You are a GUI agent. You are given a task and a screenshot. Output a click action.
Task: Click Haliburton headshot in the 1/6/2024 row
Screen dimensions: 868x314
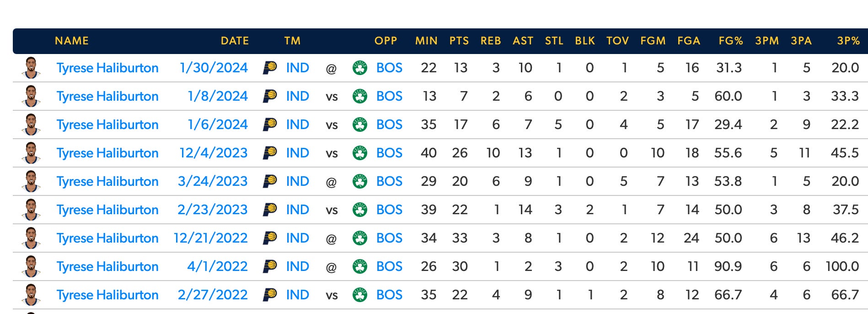click(x=31, y=125)
